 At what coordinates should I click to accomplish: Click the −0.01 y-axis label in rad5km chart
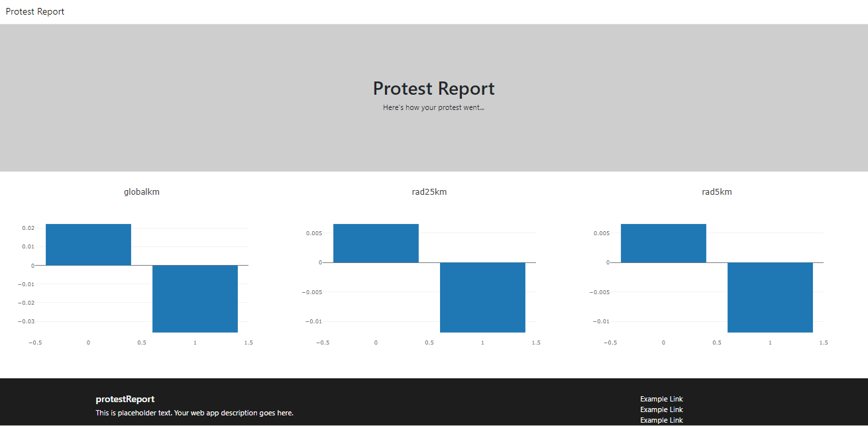[x=602, y=321]
